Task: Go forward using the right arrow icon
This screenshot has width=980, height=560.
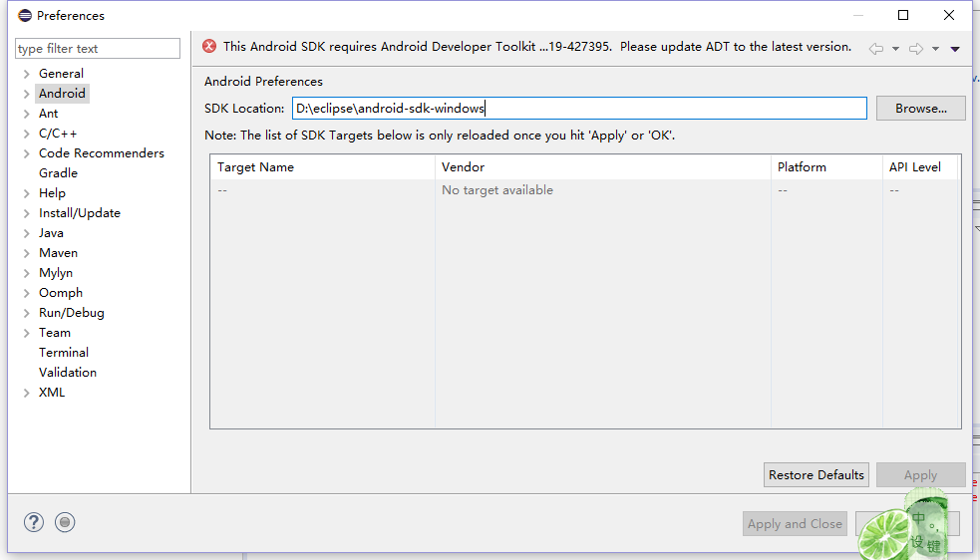Action: (916, 49)
